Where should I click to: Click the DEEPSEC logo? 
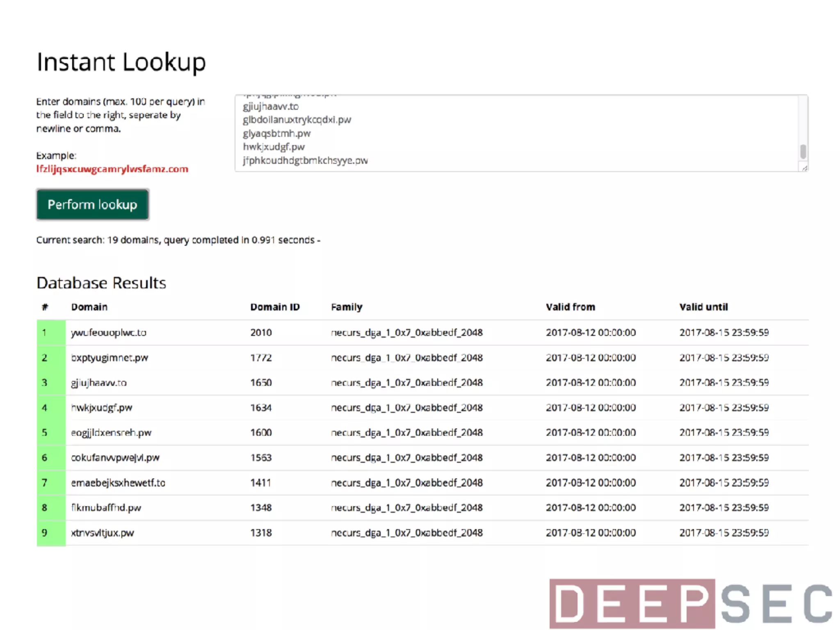[x=692, y=603]
